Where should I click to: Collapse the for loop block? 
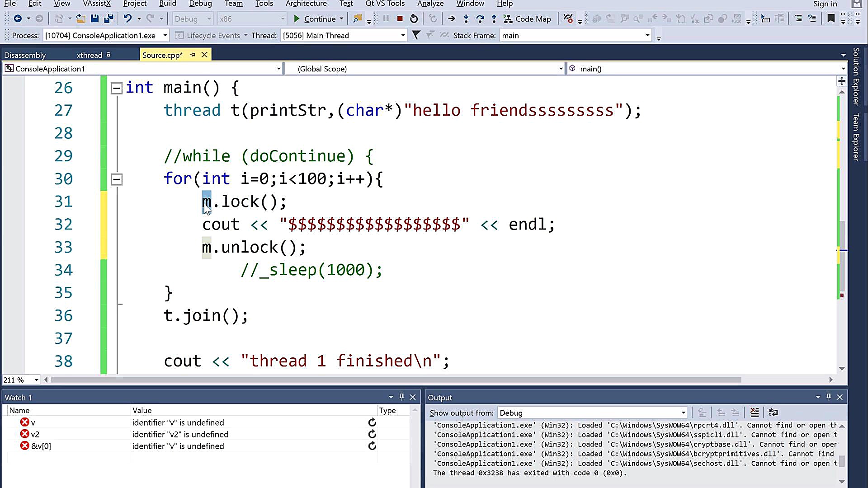[117, 179]
